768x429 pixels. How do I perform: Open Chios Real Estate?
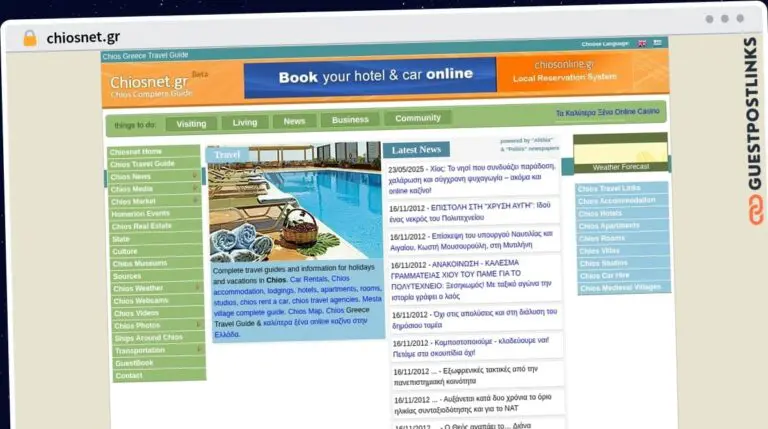click(x=156, y=226)
